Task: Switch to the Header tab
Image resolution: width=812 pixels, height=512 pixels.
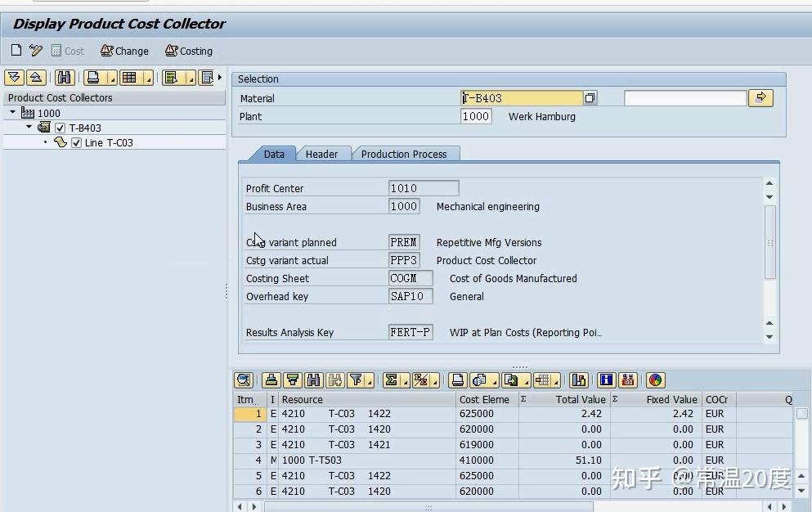Action: (323, 154)
